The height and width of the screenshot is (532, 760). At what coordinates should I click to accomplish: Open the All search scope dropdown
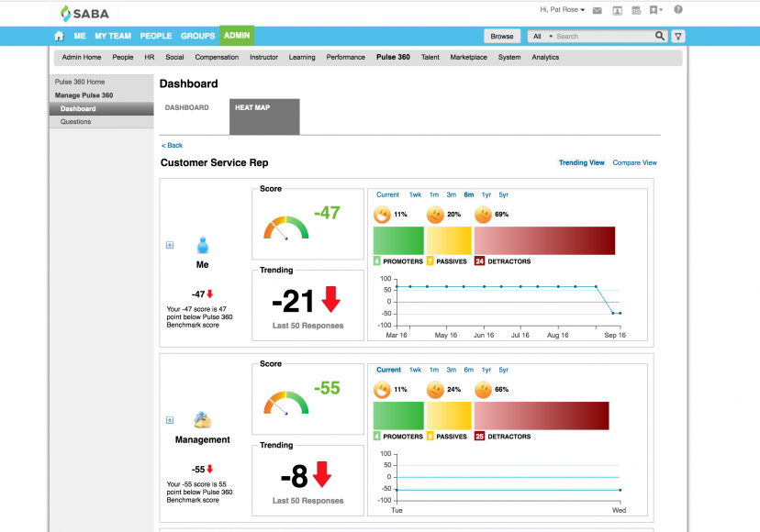click(542, 36)
